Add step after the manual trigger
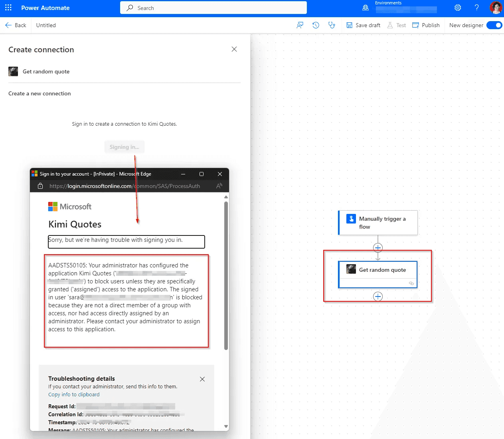The height and width of the screenshot is (439, 504). [378, 248]
